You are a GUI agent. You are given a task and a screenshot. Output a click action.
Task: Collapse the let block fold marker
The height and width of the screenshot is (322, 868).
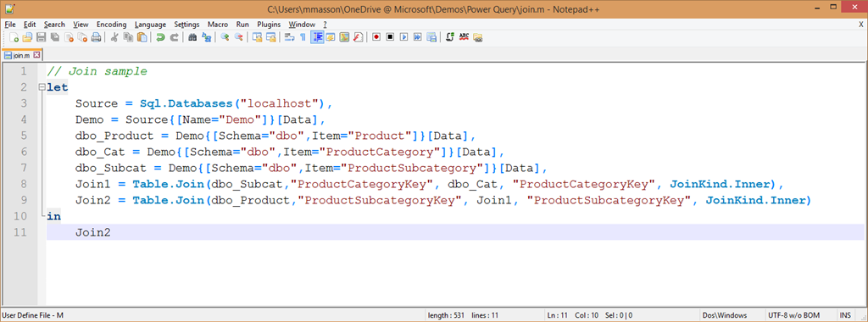pyautogui.click(x=42, y=87)
